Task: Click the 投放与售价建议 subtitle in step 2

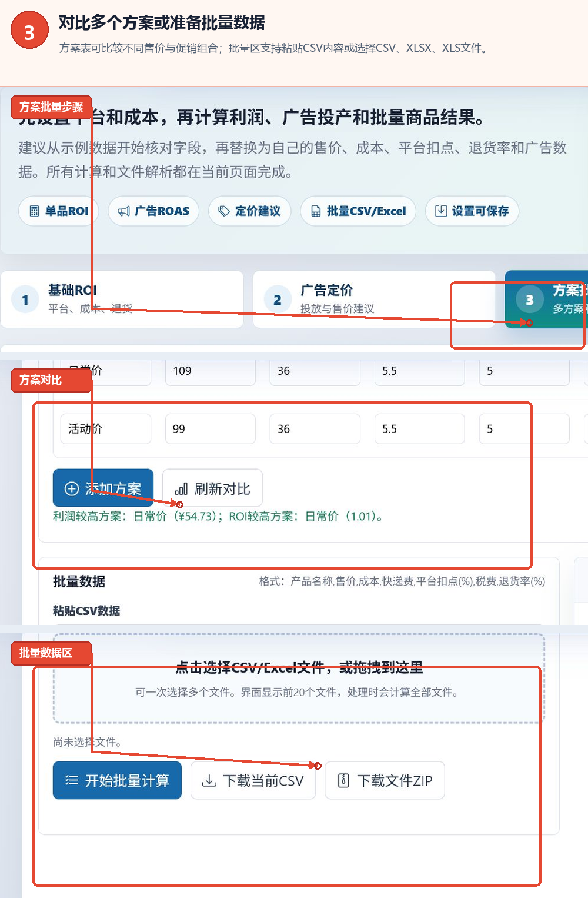Action: [x=337, y=308]
